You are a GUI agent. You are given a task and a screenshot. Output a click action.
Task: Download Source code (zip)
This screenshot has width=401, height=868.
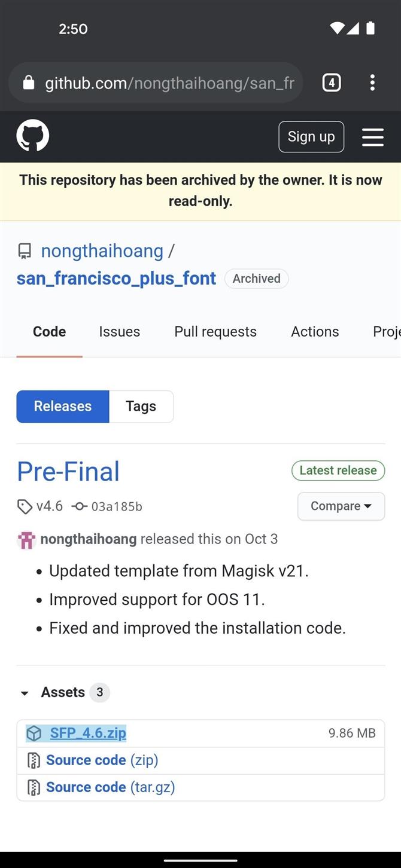102,760
